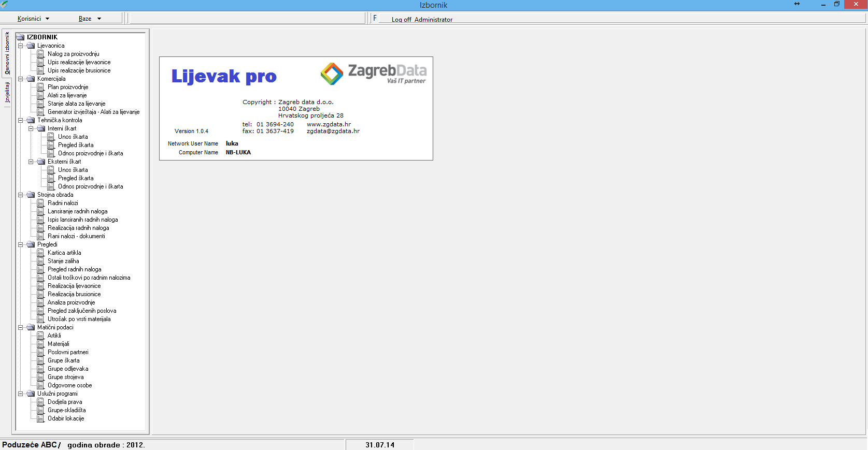Click the Komercijala folder icon
The width and height of the screenshot is (868, 450).
[31, 79]
